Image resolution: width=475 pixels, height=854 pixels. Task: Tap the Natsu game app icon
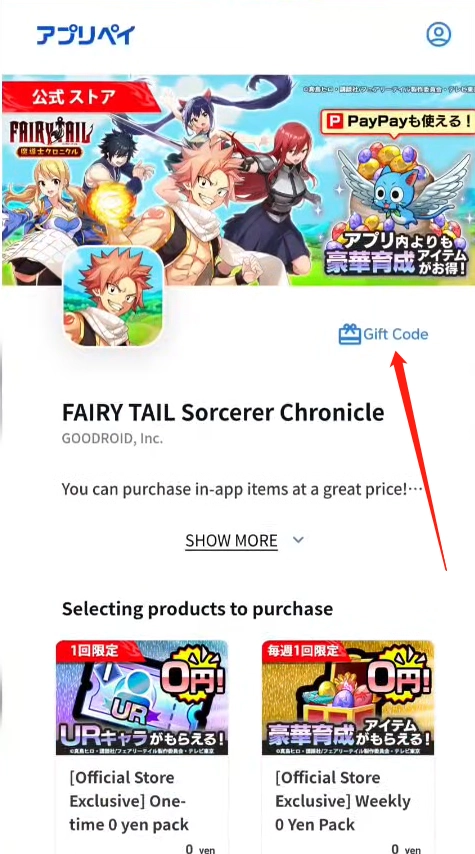[x=113, y=296]
